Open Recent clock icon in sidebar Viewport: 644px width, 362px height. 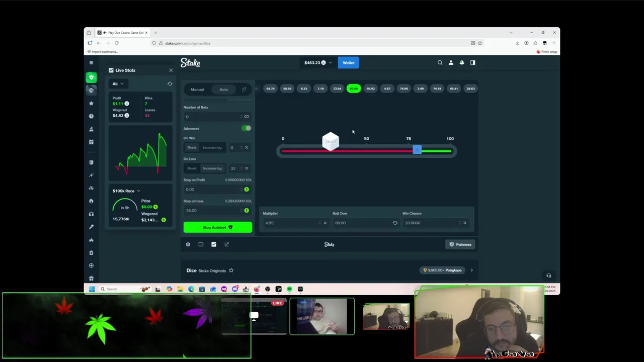[x=91, y=116]
